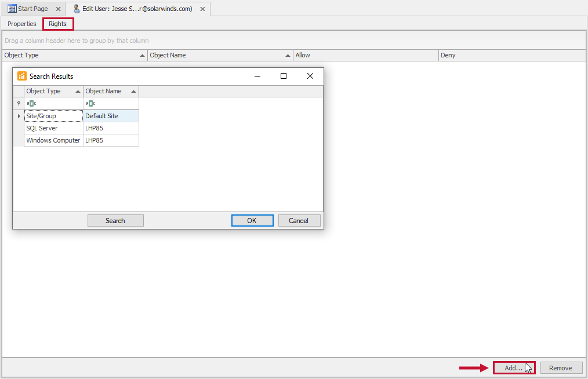Click the Search button
Screen dimensions: 588x379
115,220
